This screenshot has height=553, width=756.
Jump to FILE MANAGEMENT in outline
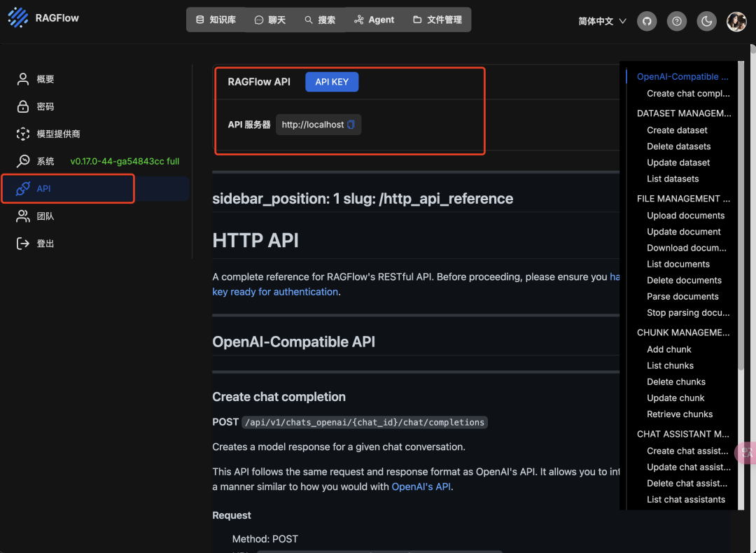tap(683, 199)
